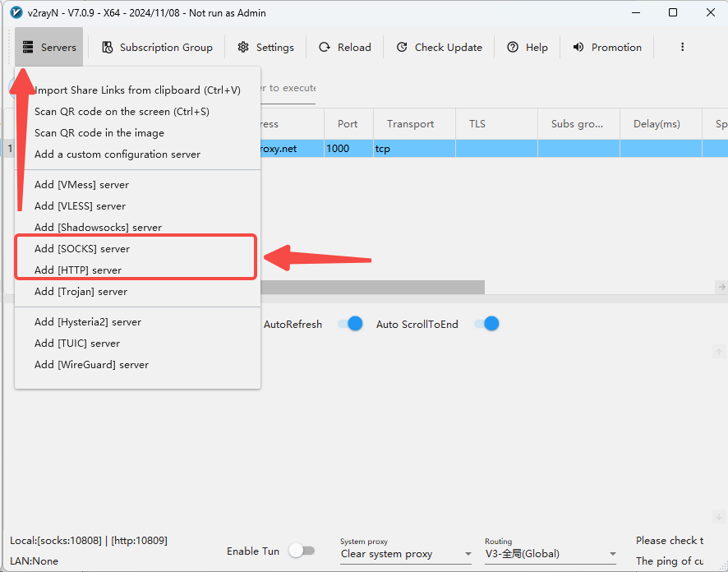Viewport: 728px width, 572px height.
Task: Click the Reload circular arrow icon
Action: [325, 48]
